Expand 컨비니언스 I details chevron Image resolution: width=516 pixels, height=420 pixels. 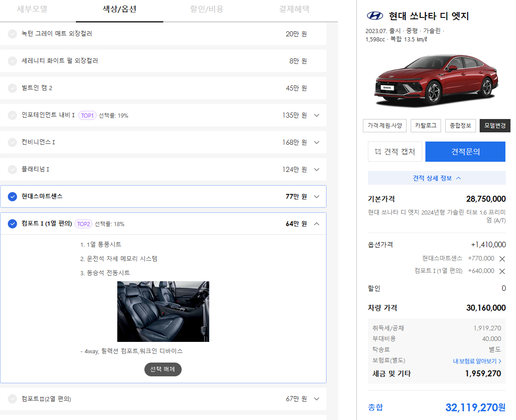[316, 142]
